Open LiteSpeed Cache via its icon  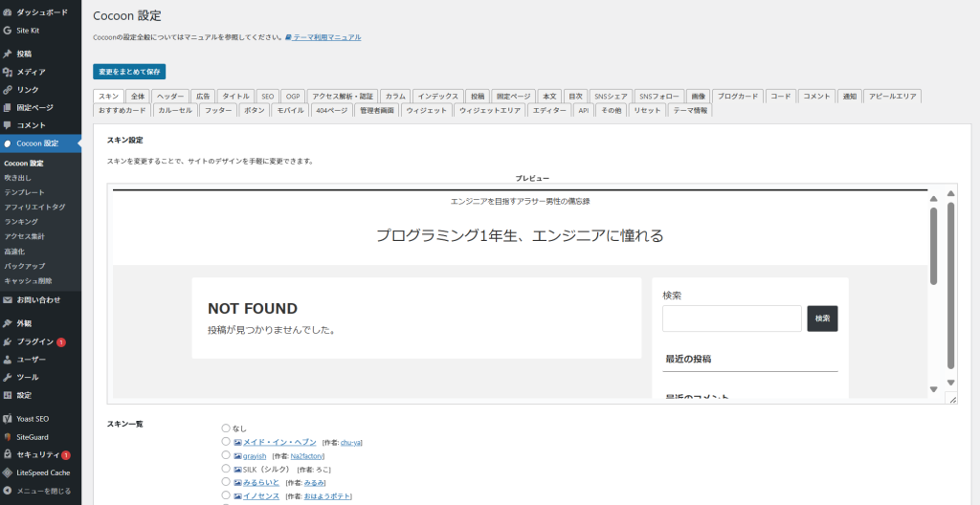(x=8, y=472)
